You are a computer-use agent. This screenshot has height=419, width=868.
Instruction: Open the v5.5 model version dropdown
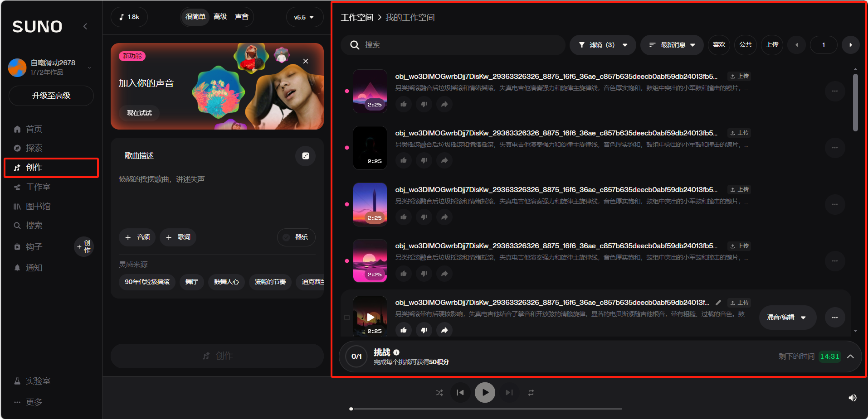click(304, 17)
